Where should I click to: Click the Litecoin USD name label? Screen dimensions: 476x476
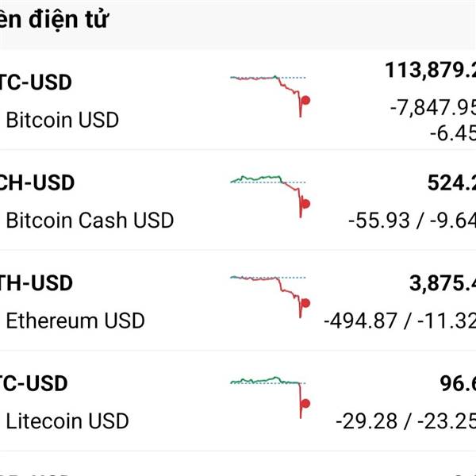67,420
